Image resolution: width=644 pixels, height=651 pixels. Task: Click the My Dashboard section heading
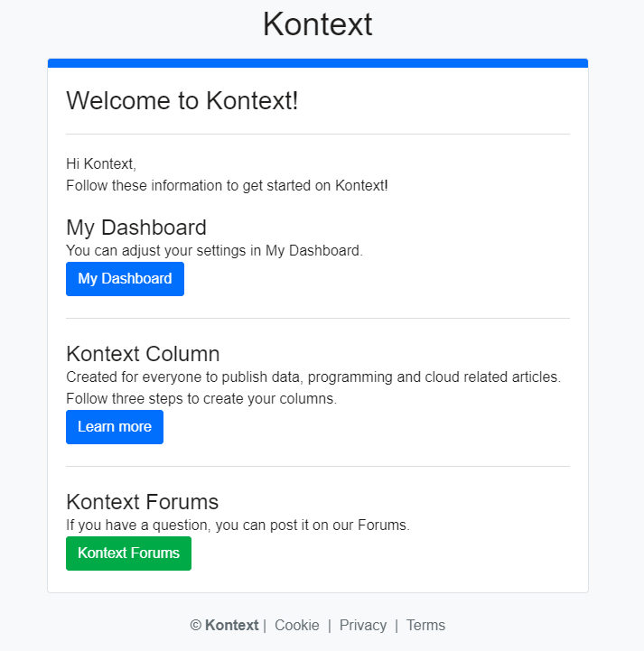136,228
